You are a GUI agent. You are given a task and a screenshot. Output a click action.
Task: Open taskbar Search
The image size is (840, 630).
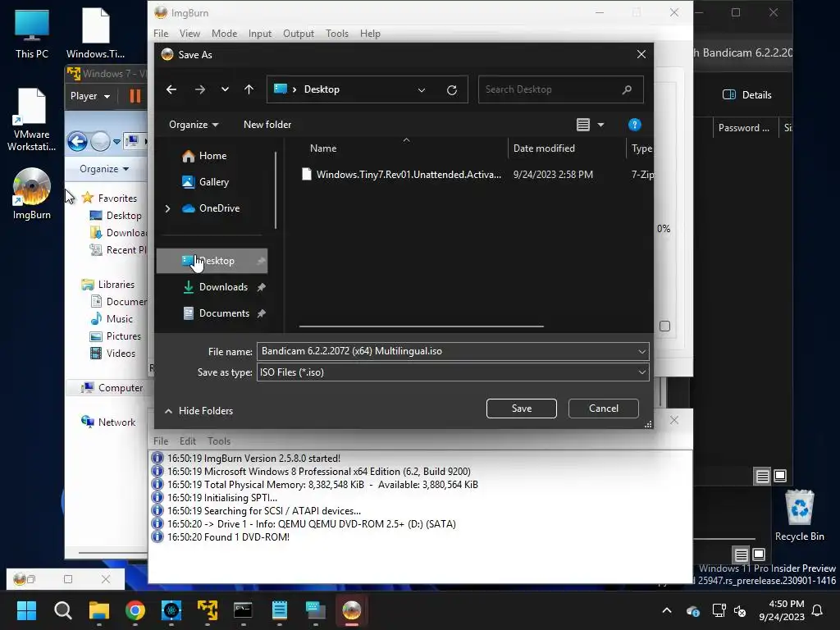(x=62, y=610)
